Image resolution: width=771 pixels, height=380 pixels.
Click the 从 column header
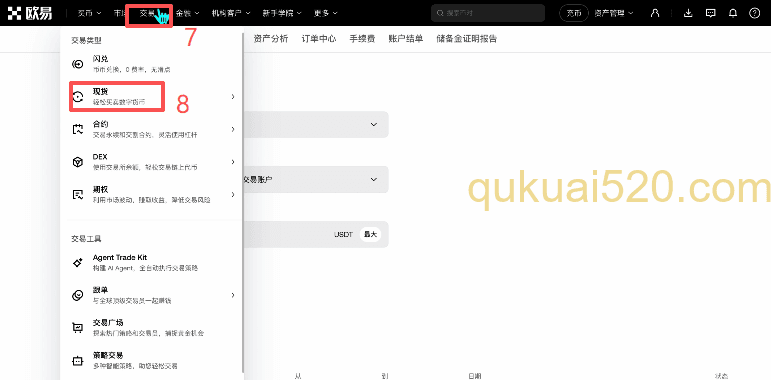point(298,376)
